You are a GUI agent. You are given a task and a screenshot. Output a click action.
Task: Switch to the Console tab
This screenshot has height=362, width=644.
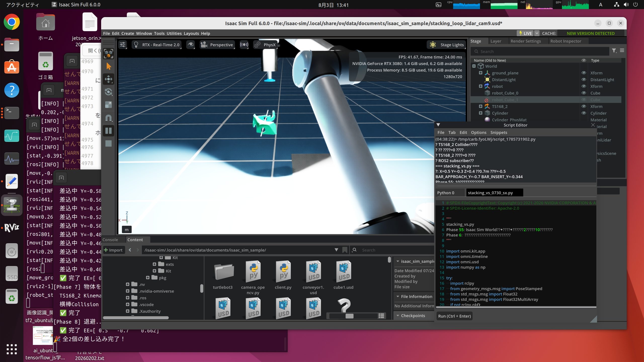[x=110, y=240]
